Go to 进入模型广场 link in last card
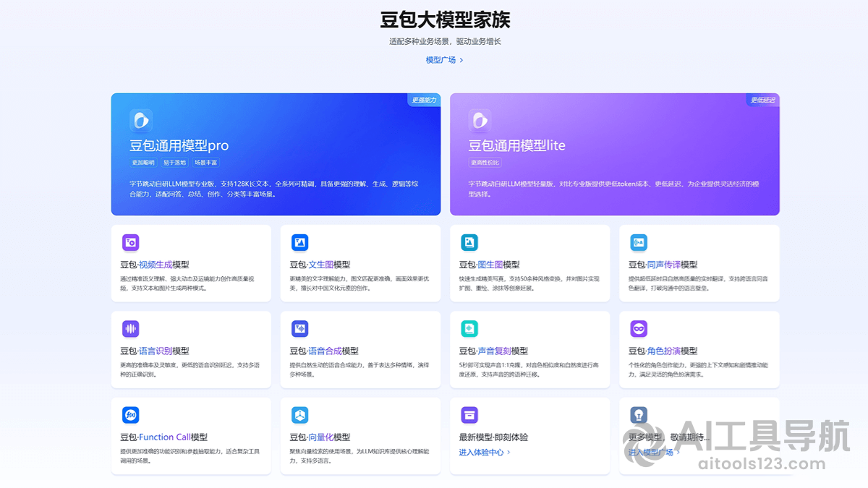Screen dimensions: 868x488 [651, 453]
